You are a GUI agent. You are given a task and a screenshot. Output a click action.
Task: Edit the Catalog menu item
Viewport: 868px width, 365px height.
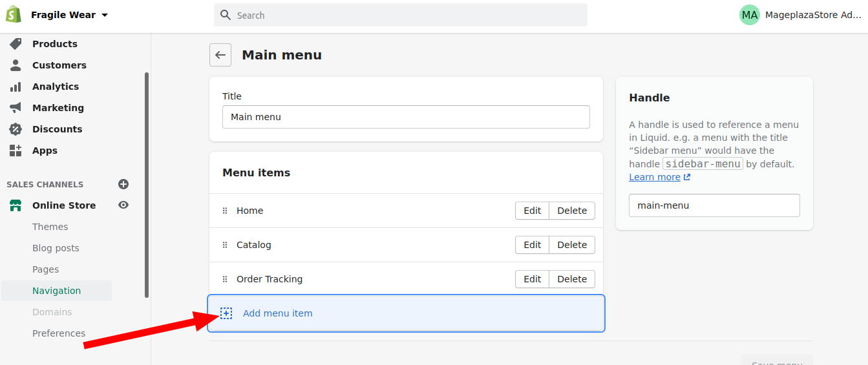532,245
